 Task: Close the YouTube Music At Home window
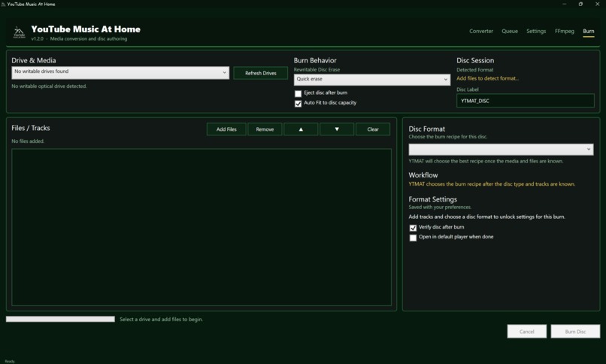(x=597, y=5)
